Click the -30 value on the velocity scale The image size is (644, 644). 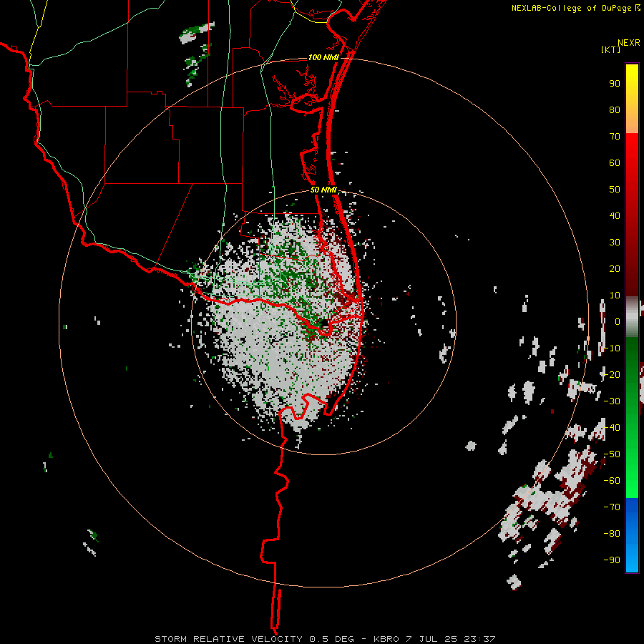point(612,401)
